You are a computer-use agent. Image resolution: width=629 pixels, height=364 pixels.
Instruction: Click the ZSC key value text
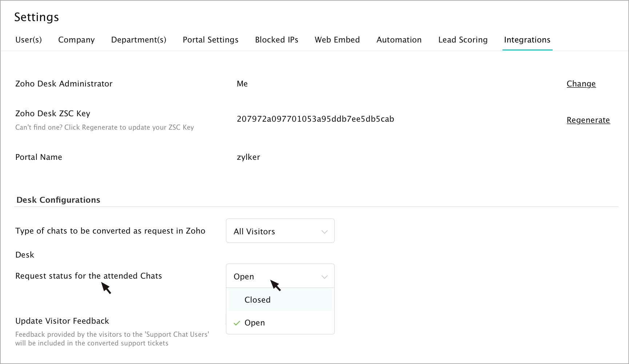point(315,119)
